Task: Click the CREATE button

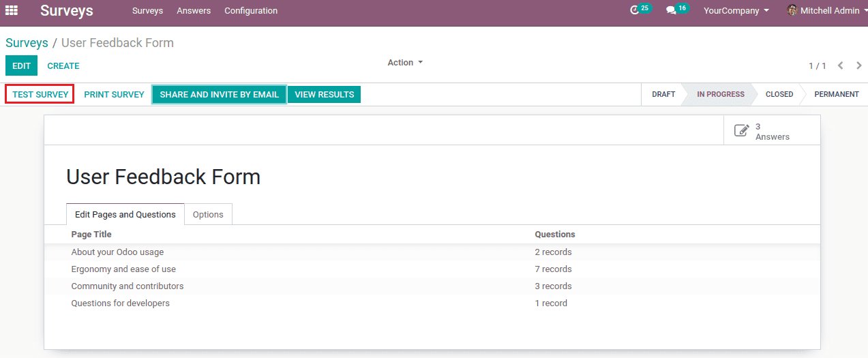Action: pyautogui.click(x=63, y=66)
